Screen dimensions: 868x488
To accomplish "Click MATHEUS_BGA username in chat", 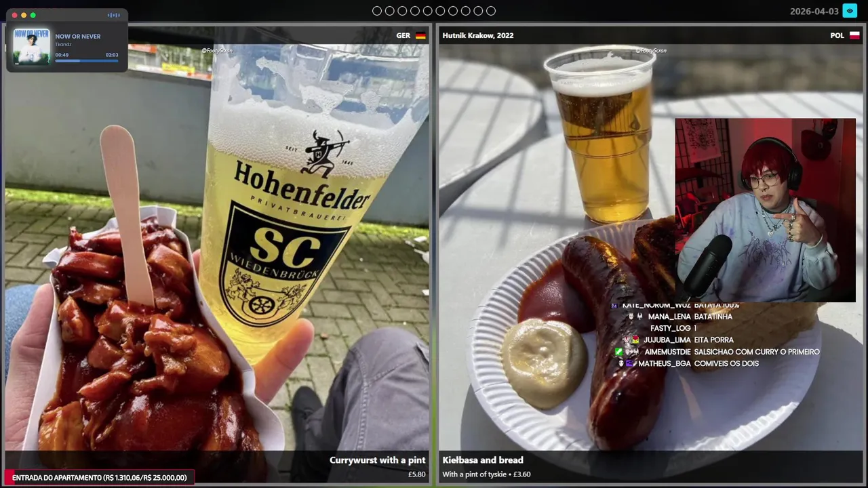I will (665, 364).
